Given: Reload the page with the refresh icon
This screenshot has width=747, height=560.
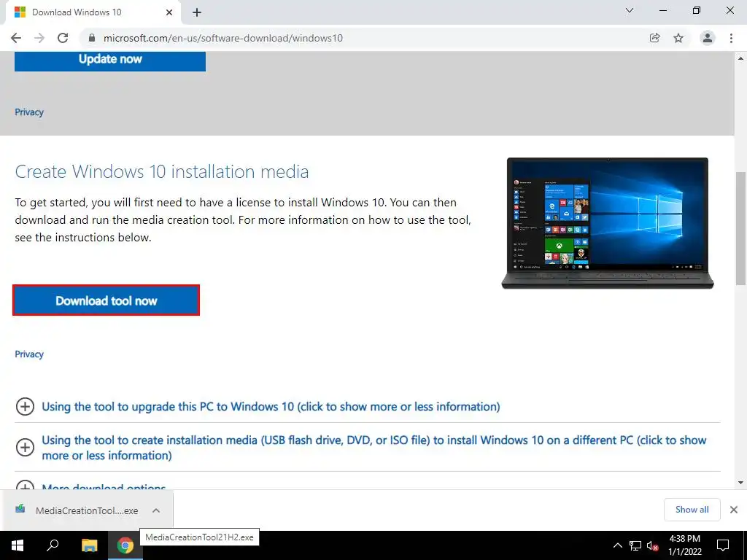Looking at the screenshot, I should tap(63, 38).
